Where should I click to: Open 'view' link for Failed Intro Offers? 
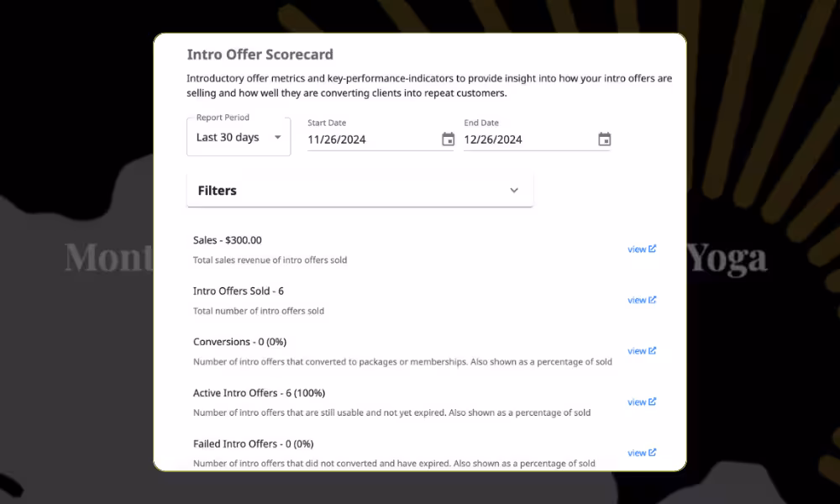(637, 453)
